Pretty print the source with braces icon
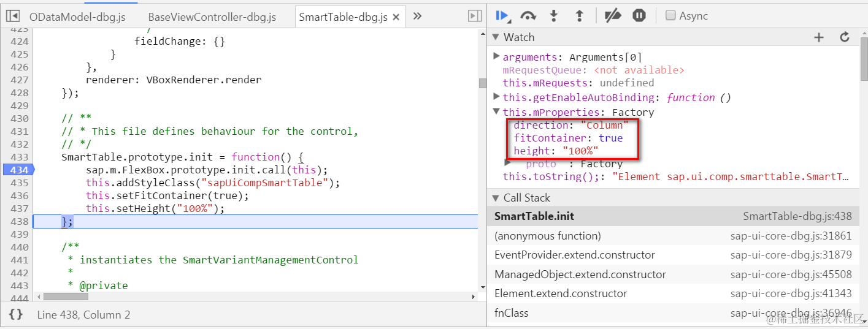 (16, 314)
